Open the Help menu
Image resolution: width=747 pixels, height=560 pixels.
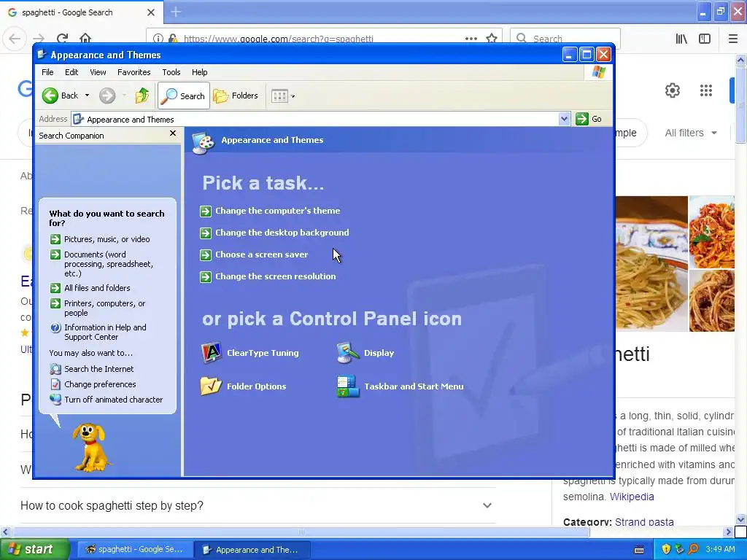[200, 72]
